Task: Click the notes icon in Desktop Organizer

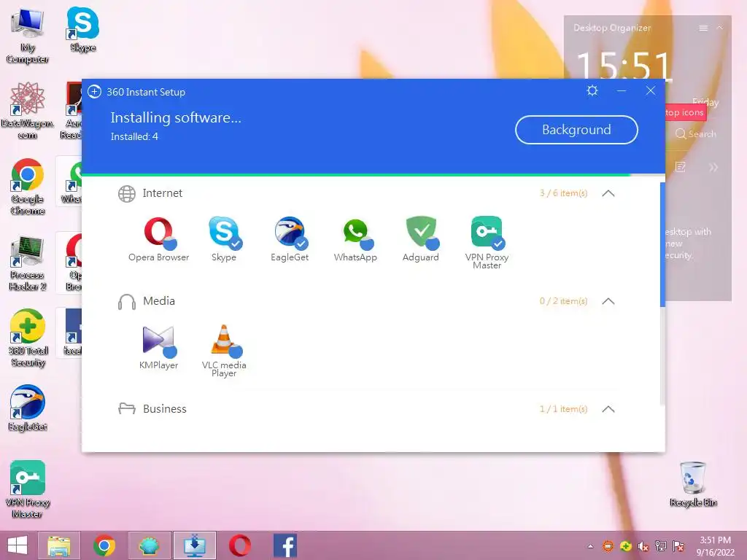Action: tap(681, 167)
